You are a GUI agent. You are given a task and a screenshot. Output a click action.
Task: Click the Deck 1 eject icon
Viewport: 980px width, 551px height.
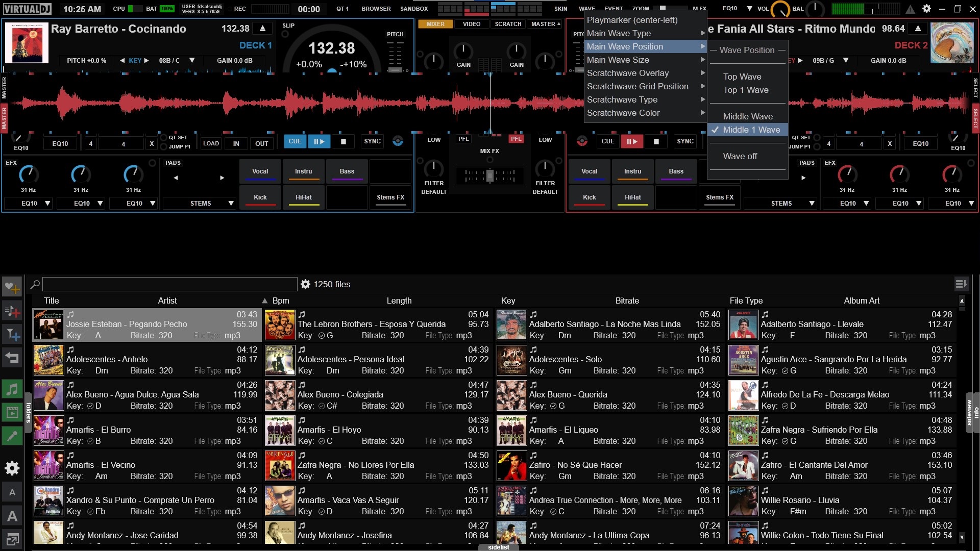click(x=262, y=29)
